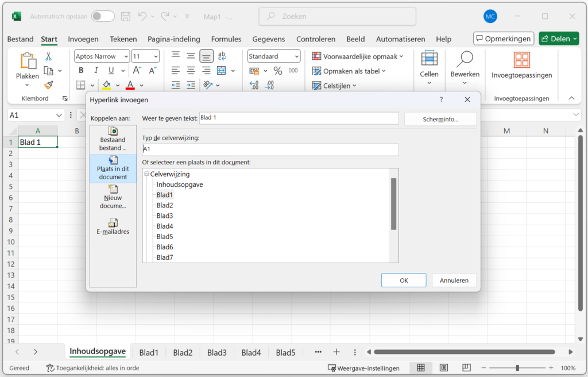588x377 pixels.
Task: Select E-mailadres link option
Action: (x=113, y=226)
